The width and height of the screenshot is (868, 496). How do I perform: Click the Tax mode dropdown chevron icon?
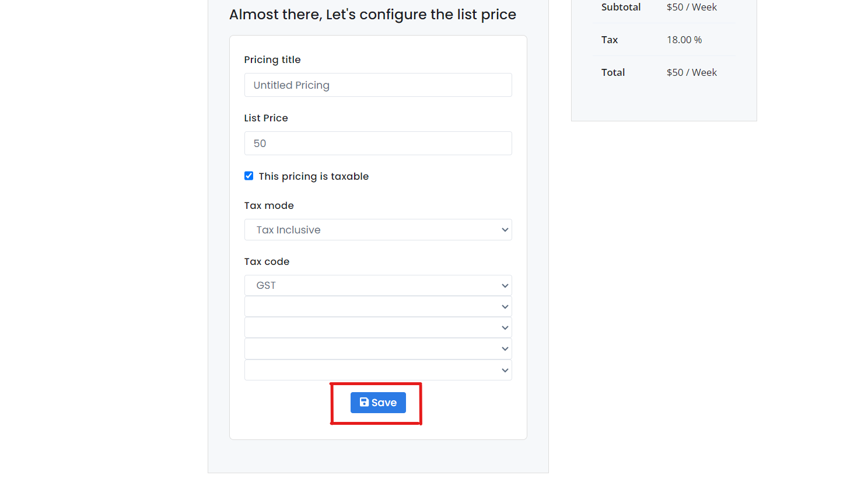coord(505,229)
